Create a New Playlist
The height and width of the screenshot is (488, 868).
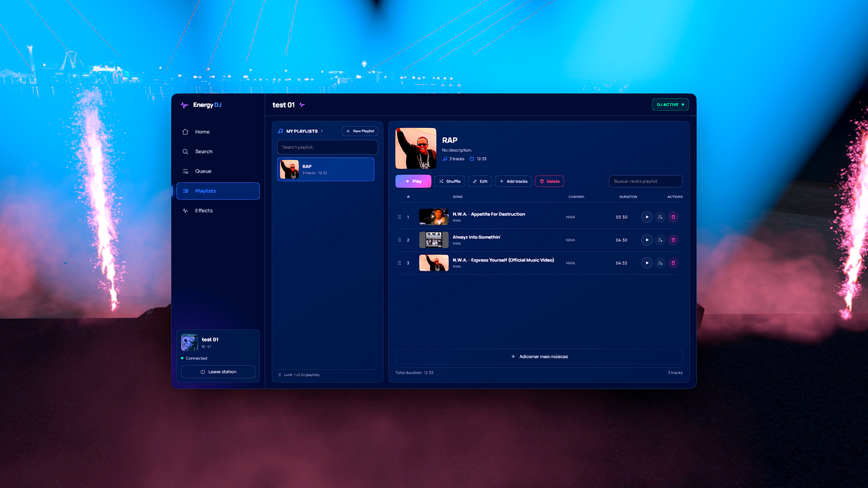point(360,131)
